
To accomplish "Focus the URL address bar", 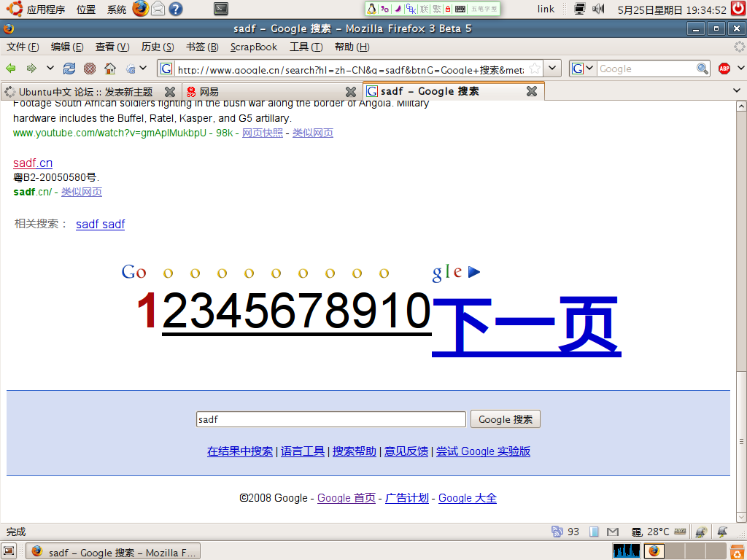I will pyautogui.click(x=350, y=69).
